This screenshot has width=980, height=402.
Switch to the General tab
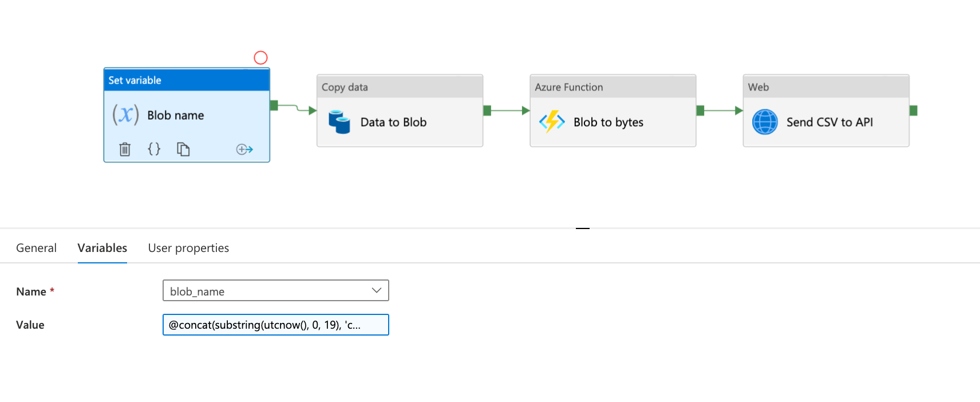(x=36, y=248)
